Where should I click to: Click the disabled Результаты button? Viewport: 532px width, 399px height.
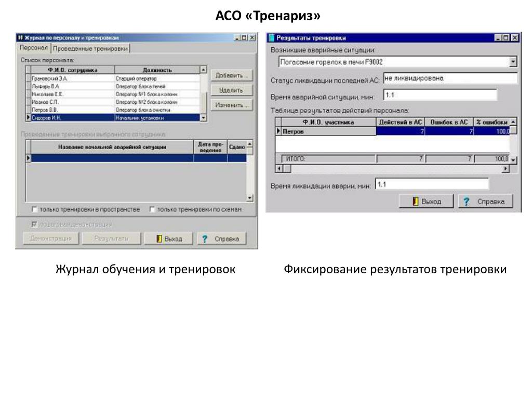click(112, 238)
